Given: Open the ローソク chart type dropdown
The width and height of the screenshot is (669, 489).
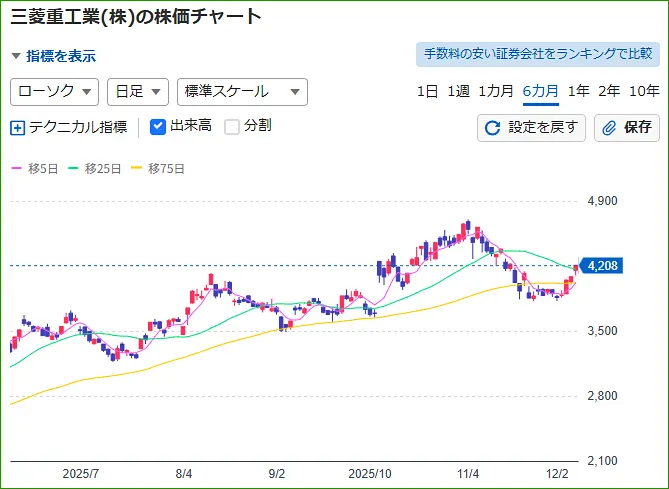Looking at the screenshot, I should 54,91.
